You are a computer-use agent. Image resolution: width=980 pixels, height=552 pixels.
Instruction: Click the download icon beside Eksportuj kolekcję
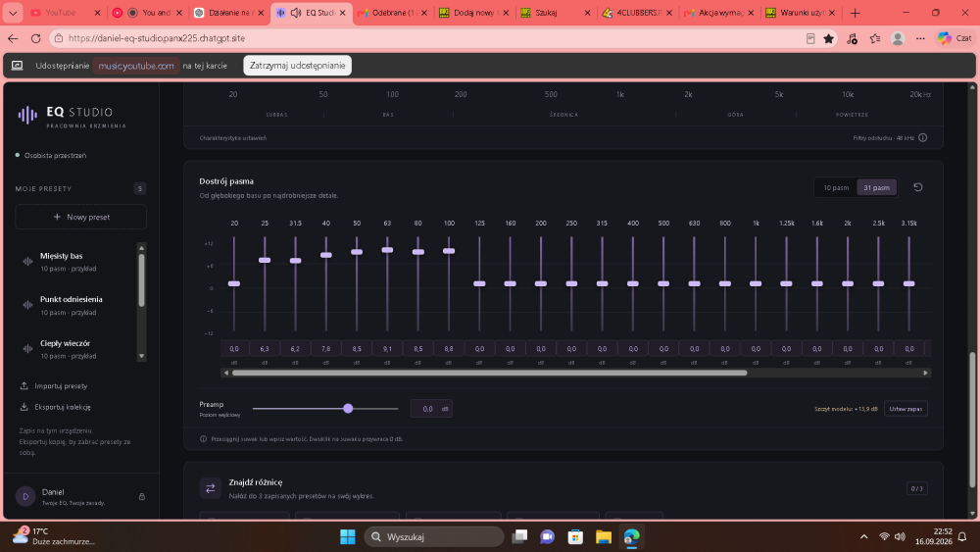point(24,406)
